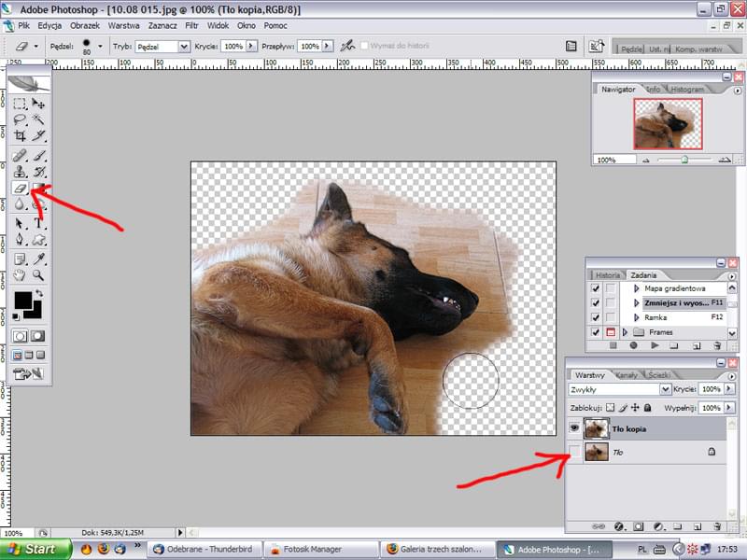
Task: Toggle checkbox for Ramka action
Action: tap(595, 317)
